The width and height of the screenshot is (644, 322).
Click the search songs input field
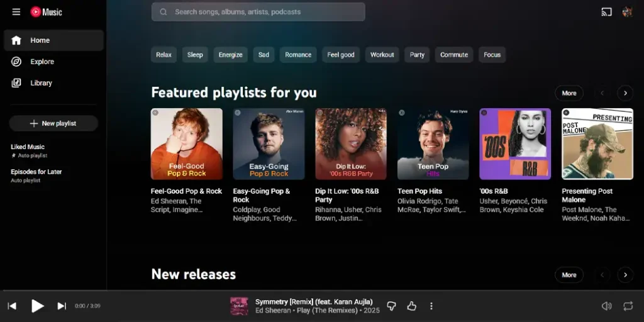point(258,12)
